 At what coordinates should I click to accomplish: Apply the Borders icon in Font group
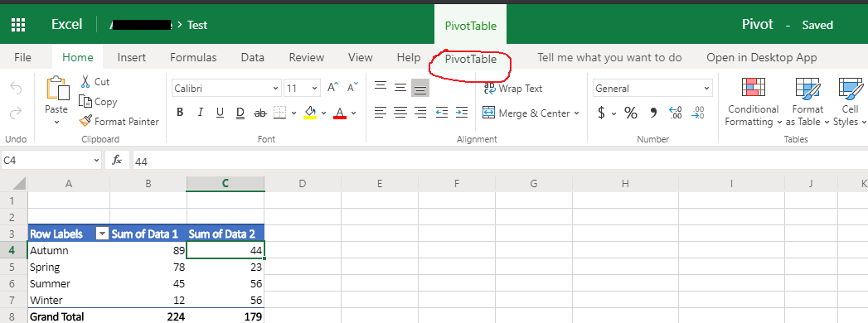(x=279, y=113)
